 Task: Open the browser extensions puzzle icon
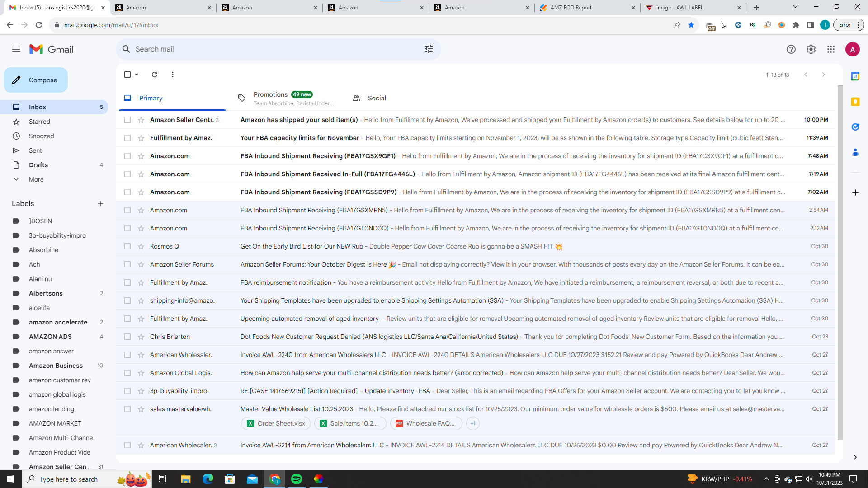coord(796,25)
